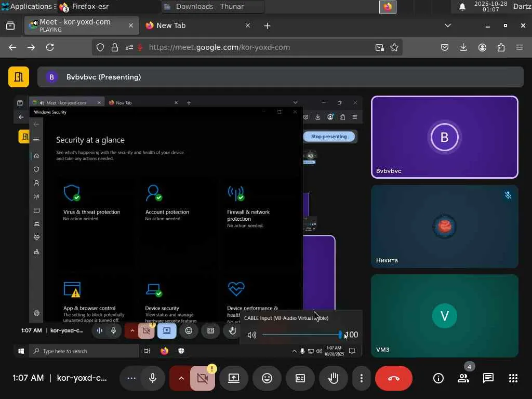Click the date and time in top panel
The width and height of the screenshot is (532, 399).
(490, 6)
